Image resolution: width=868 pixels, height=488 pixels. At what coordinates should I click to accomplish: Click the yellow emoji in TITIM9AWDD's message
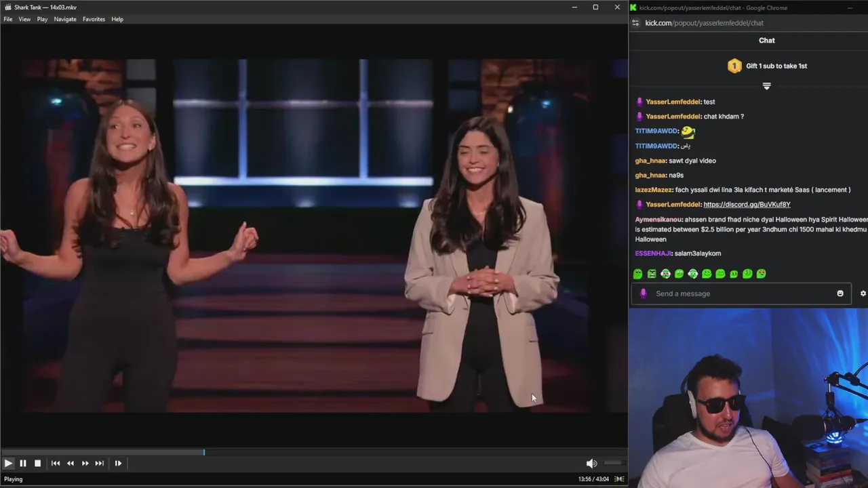click(688, 131)
